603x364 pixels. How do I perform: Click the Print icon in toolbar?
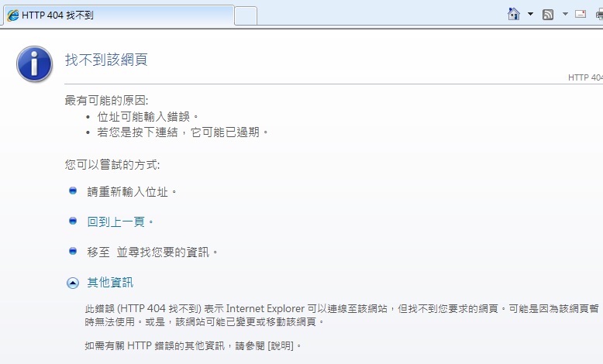tap(600, 15)
